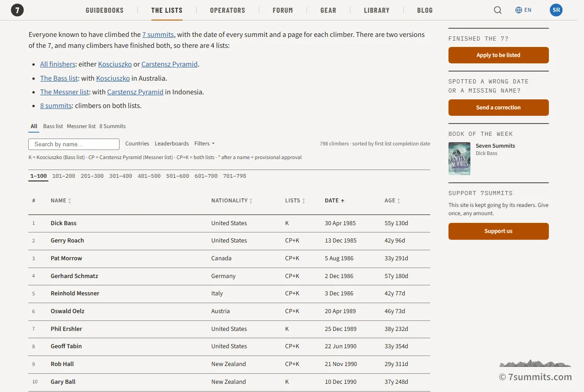This screenshot has width=584, height=392.
Task: Open the search magnifier icon
Action: click(498, 10)
